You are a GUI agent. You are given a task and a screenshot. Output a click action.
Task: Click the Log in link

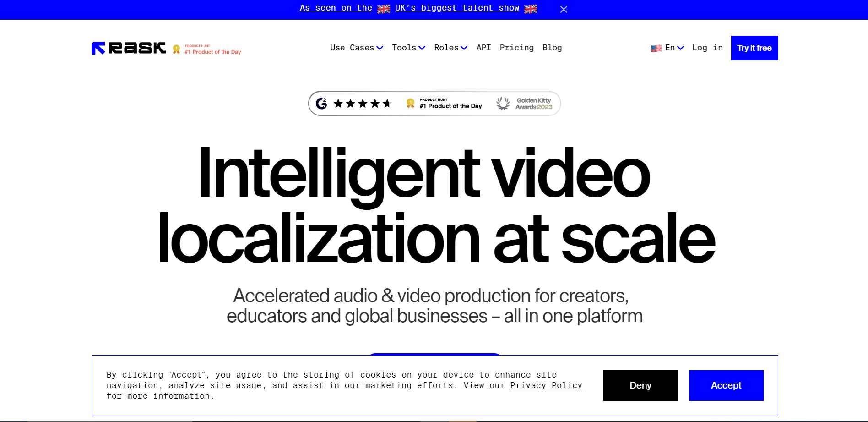707,48
